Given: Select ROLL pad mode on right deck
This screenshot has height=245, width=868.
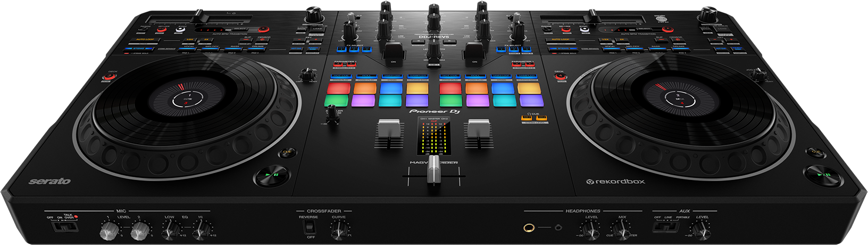Looking at the screenshot, I should pos(476,76).
